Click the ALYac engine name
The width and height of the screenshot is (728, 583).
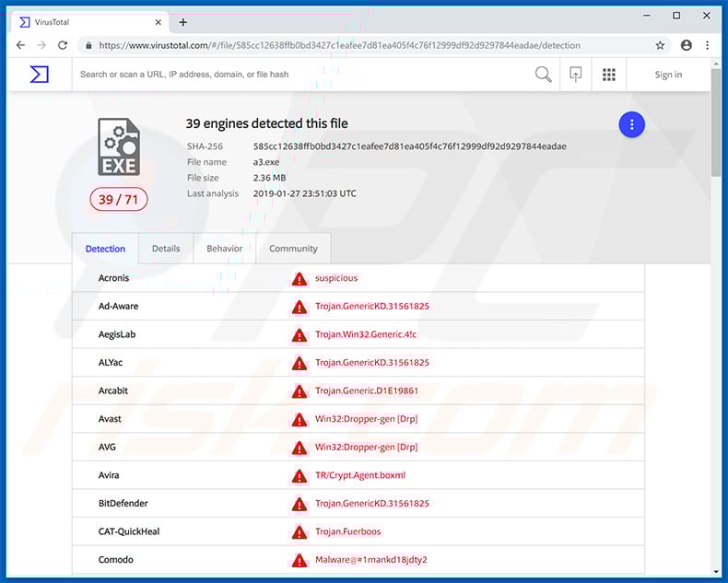click(110, 363)
